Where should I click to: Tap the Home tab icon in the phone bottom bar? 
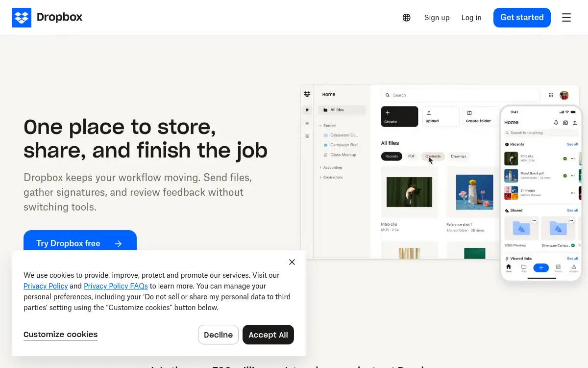[508, 268]
